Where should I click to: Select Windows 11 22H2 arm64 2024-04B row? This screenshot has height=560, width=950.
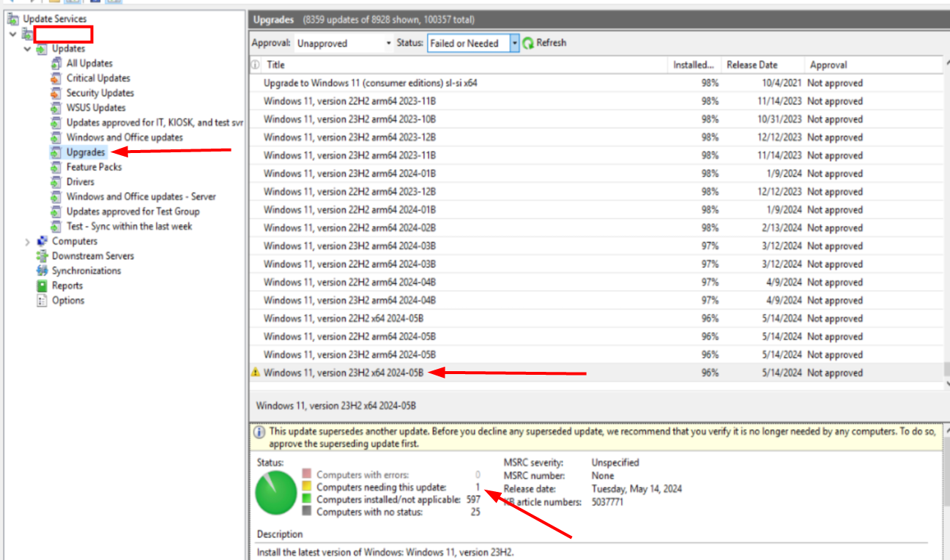pyautogui.click(x=595, y=282)
